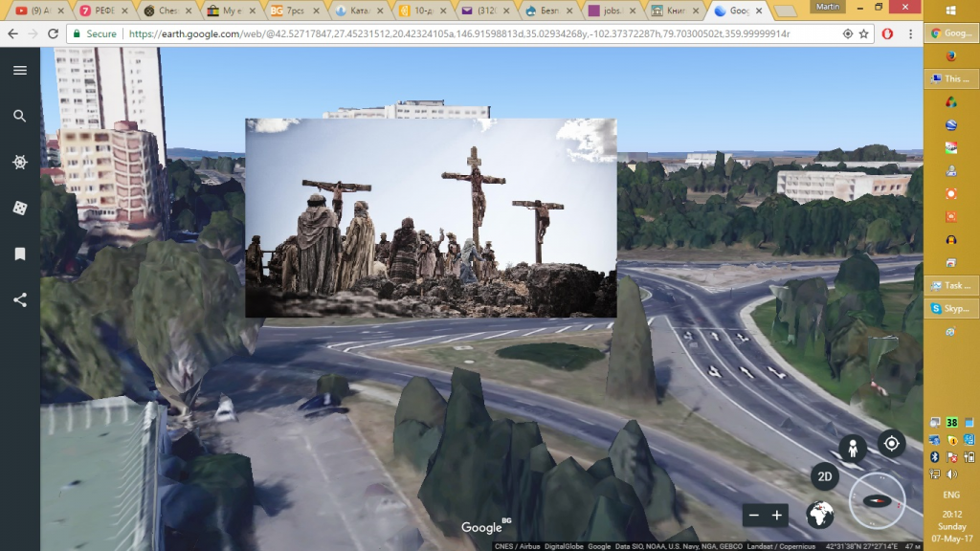Image resolution: width=980 pixels, height=551 pixels.
Task: Open the Windows Start button
Action: point(951,10)
